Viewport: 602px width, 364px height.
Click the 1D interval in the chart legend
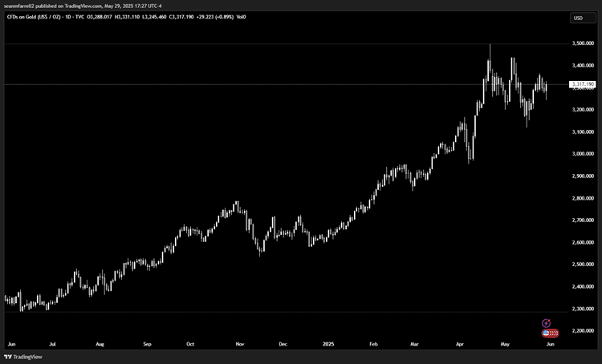[x=69, y=17]
